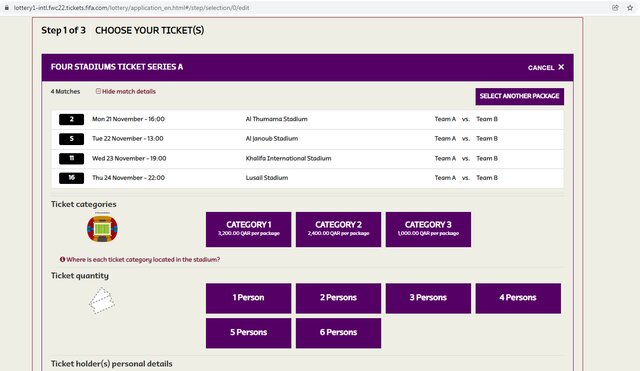Click the bookmark star icon in address bar

[630, 8]
